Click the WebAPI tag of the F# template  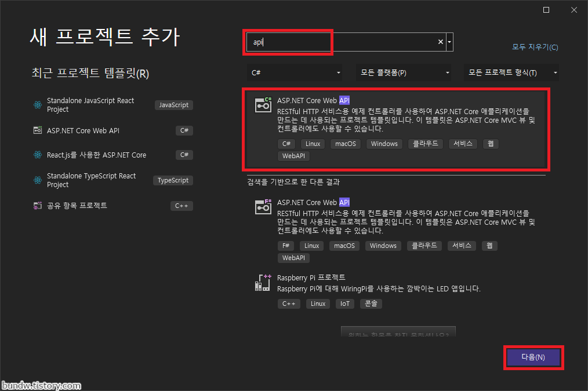click(x=293, y=258)
